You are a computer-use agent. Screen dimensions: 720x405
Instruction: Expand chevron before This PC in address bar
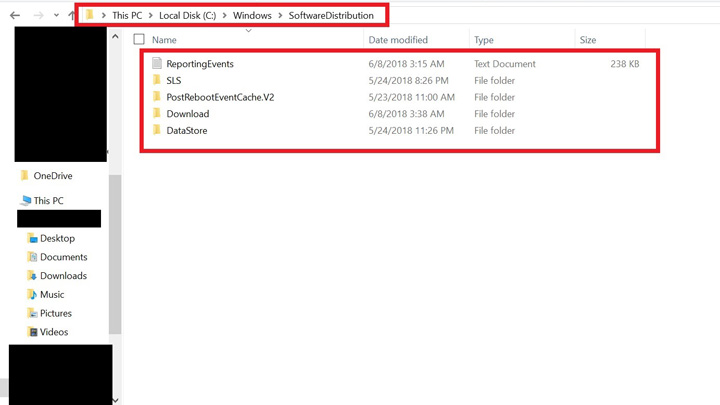104,16
